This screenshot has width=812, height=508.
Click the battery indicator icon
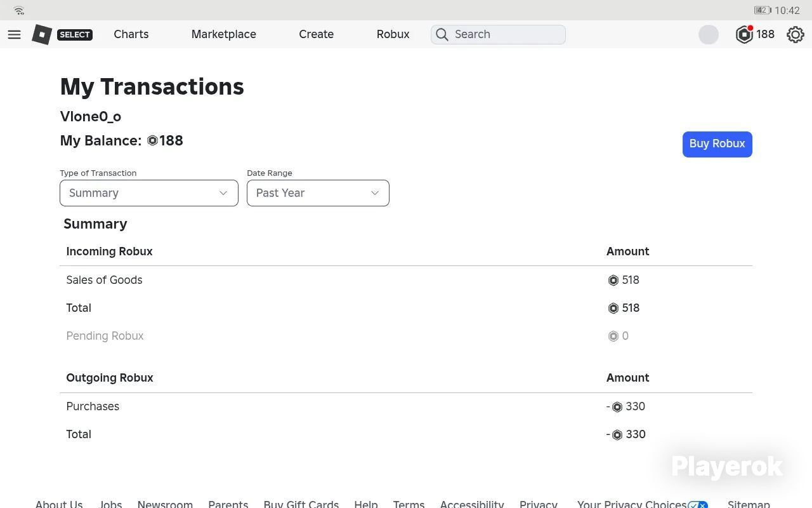point(762,10)
